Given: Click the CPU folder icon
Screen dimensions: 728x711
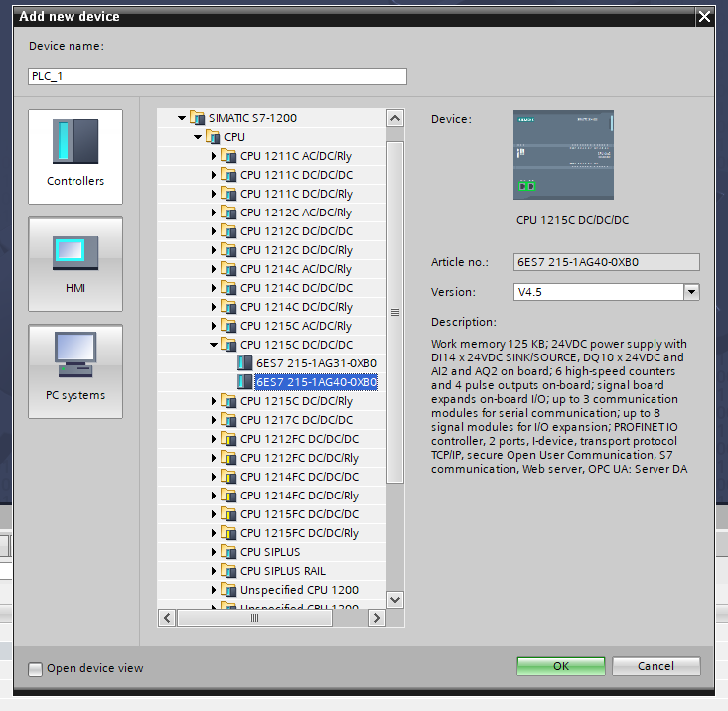Looking at the screenshot, I should (214, 137).
